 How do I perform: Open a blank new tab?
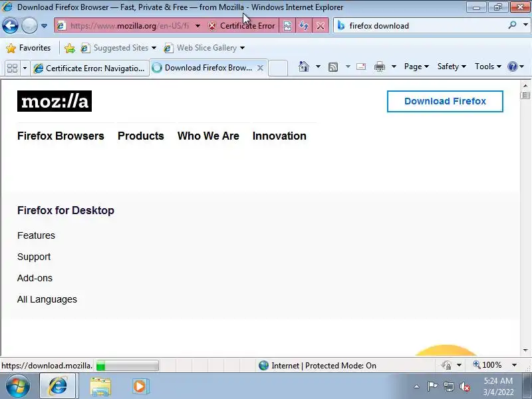tap(278, 68)
